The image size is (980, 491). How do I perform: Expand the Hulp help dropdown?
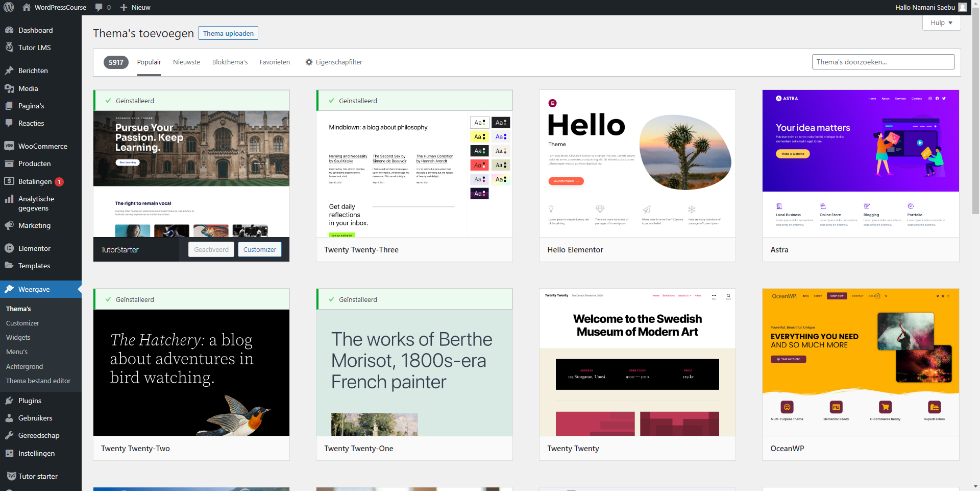click(x=941, y=23)
